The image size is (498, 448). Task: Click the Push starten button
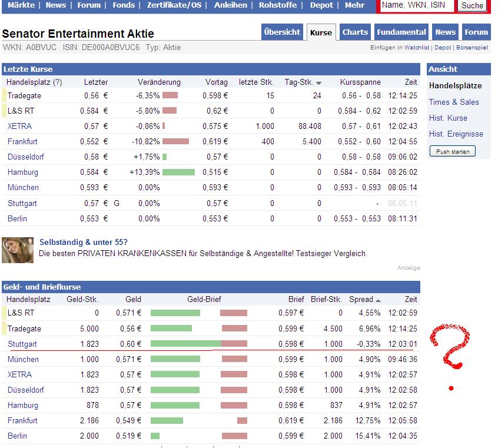pos(453,151)
